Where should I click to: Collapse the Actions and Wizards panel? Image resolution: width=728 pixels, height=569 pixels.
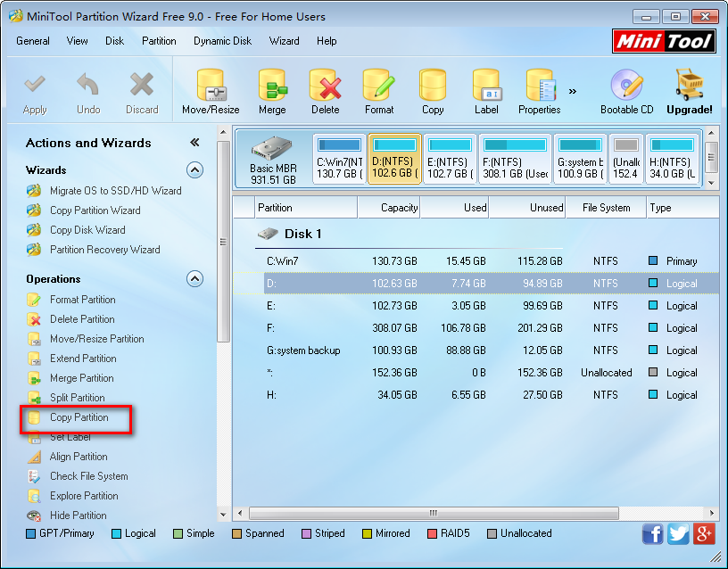(x=194, y=143)
